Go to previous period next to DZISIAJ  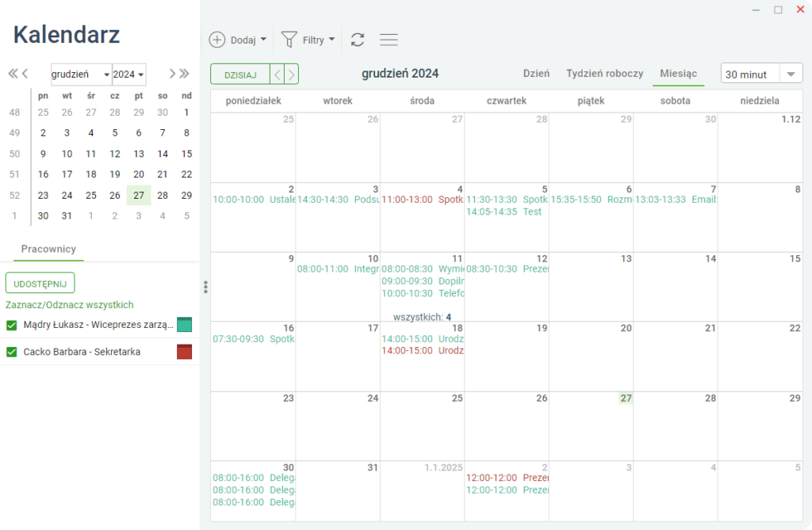coord(278,74)
